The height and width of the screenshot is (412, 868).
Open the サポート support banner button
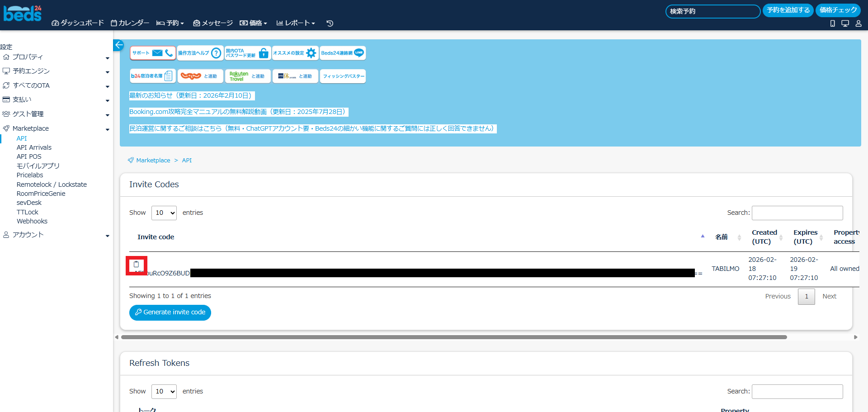(152, 53)
